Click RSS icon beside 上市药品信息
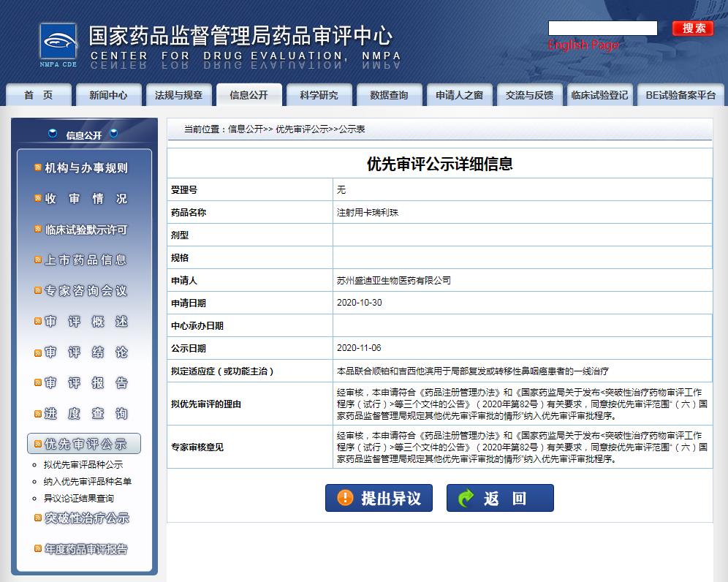The image size is (728, 582). point(38,260)
